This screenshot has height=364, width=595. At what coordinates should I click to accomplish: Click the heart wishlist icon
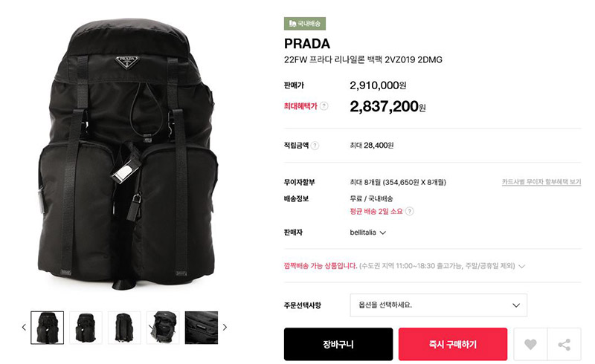pyautogui.click(x=530, y=344)
